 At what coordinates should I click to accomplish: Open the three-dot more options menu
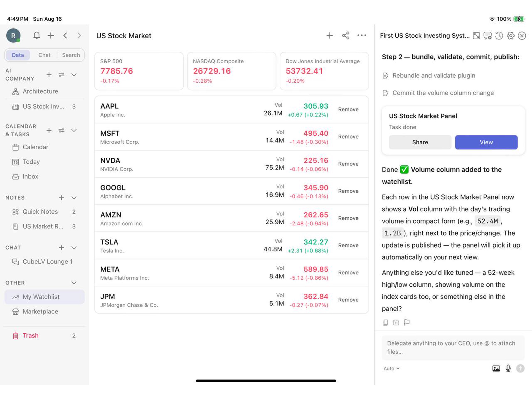click(x=362, y=35)
